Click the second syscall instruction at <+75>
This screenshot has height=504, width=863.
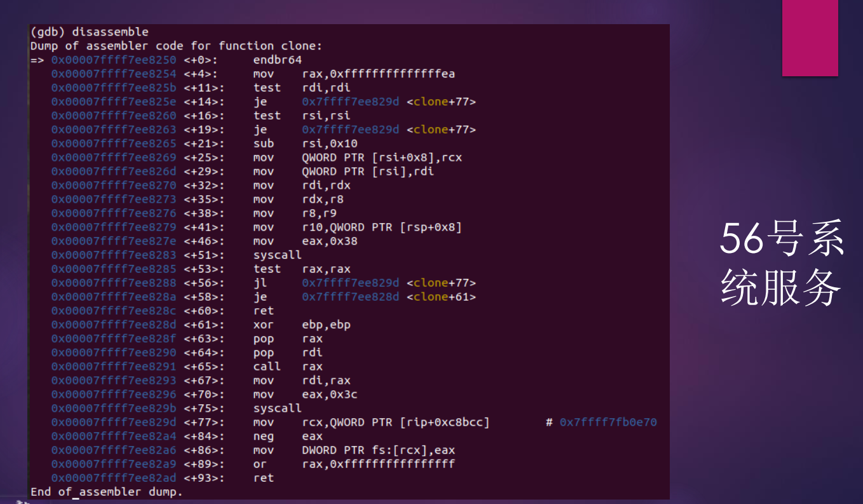[x=277, y=408]
